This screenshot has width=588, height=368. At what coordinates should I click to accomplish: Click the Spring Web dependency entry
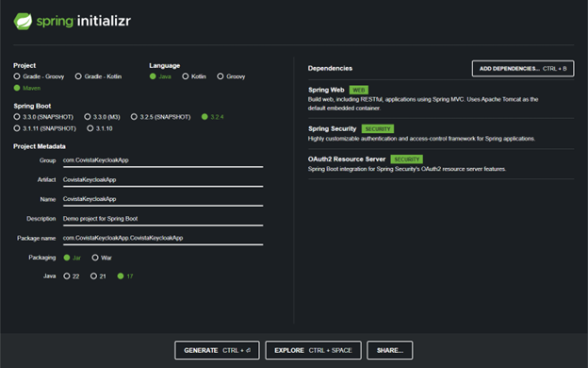click(x=441, y=99)
